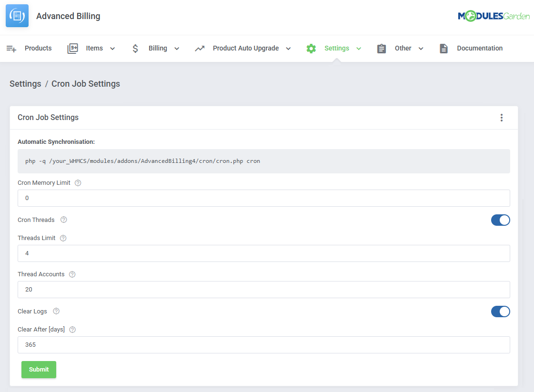This screenshot has width=534, height=392.
Task: Click the Other clipboard icon
Action: pos(382,49)
